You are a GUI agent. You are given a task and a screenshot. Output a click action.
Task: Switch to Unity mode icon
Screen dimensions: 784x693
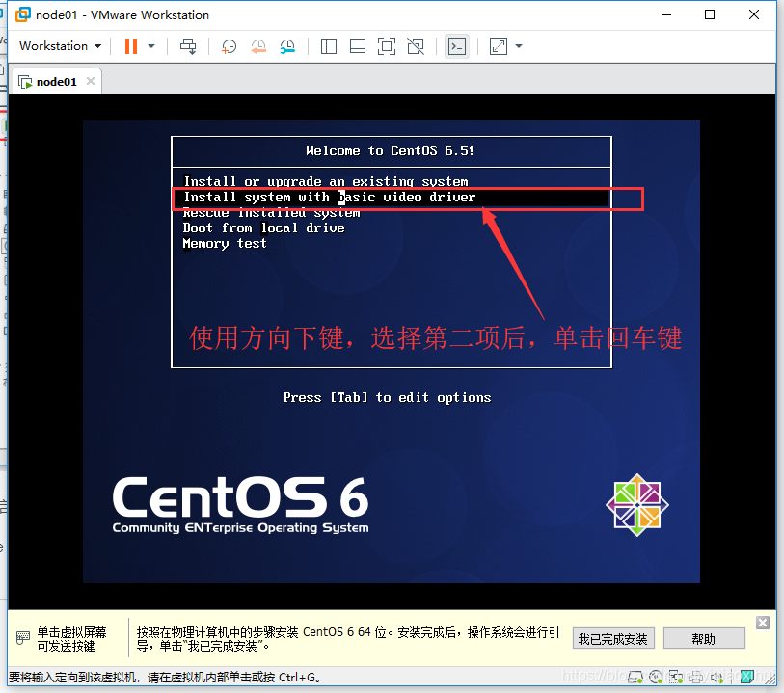tap(416, 46)
